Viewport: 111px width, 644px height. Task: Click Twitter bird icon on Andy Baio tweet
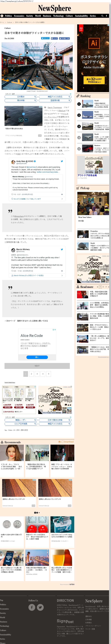(62, 161)
